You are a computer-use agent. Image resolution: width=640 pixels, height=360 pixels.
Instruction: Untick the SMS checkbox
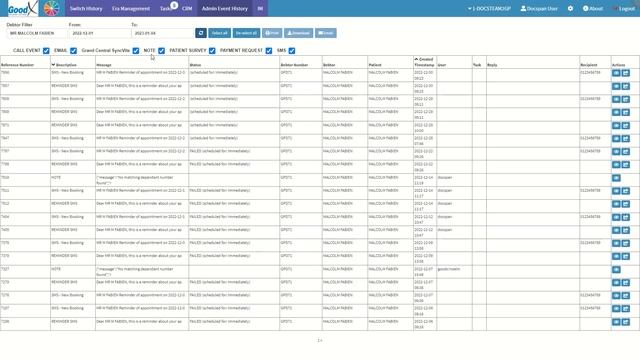[x=292, y=51]
